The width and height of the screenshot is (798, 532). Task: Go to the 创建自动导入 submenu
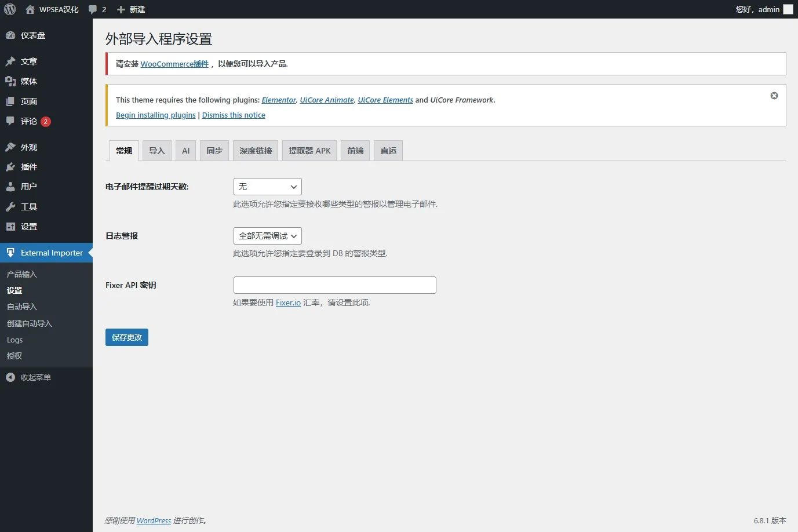[30, 323]
